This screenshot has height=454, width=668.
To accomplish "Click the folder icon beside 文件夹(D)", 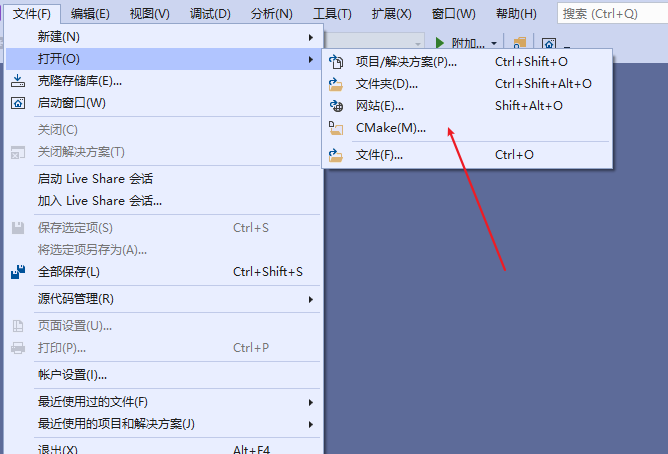I will tap(336, 84).
